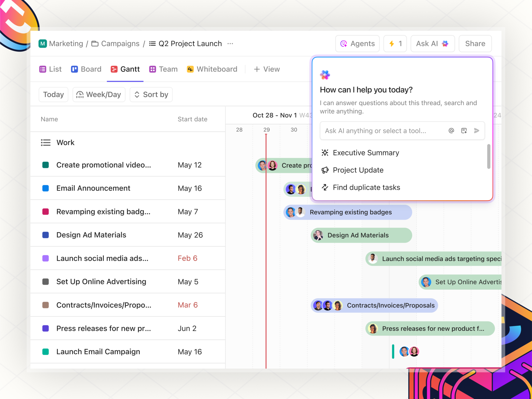The height and width of the screenshot is (399, 532).
Task: Click the Campaigns folder icon in breadcrumb
Action: click(x=95, y=44)
